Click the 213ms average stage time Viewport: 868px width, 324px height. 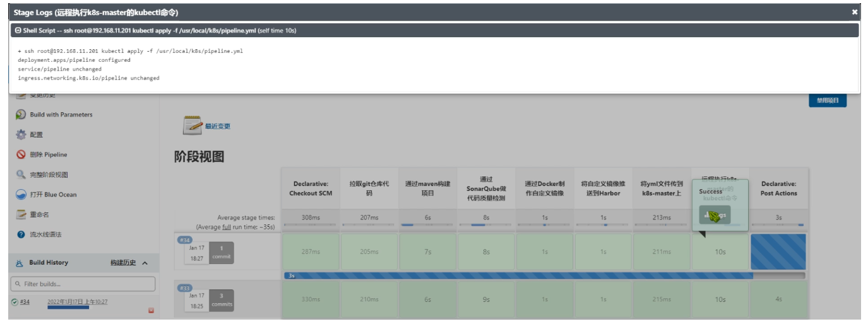click(x=662, y=217)
